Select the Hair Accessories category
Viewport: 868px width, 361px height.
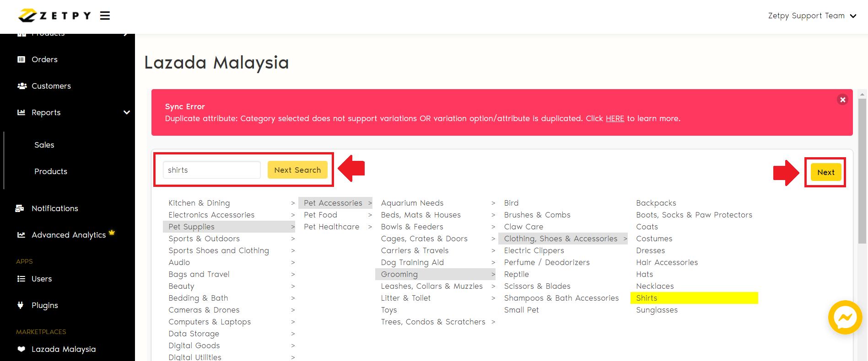pyautogui.click(x=667, y=262)
